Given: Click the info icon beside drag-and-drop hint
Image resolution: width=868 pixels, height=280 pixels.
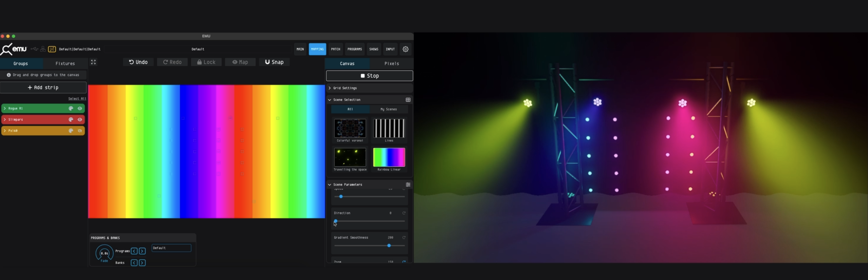Looking at the screenshot, I should tap(9, 75).
